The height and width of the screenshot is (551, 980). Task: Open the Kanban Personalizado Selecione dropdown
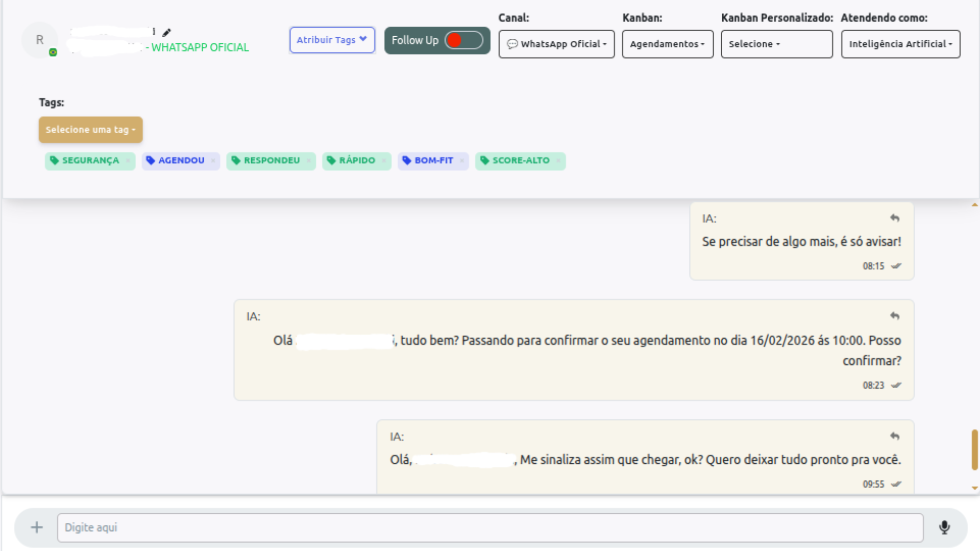(776, 44)
